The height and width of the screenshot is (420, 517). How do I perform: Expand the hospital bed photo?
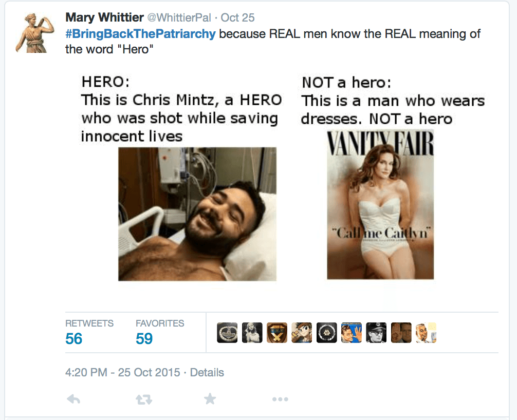(x=197, y=214)
